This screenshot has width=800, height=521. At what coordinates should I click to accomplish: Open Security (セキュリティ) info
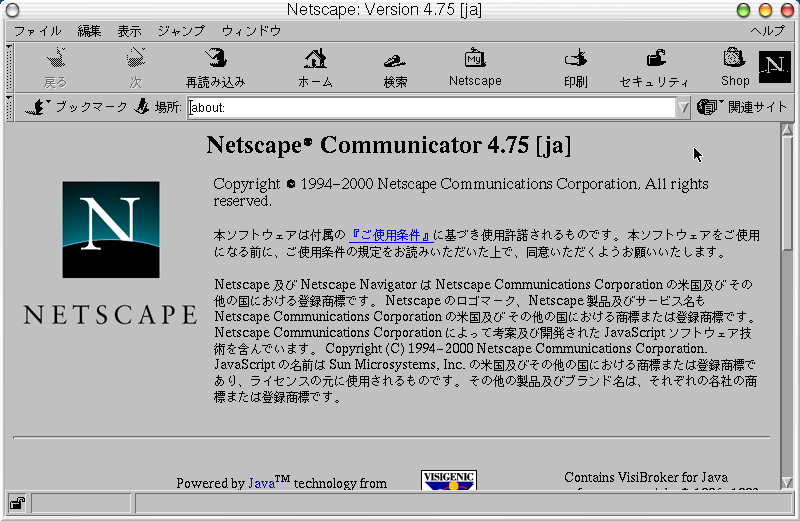[x=655, y=68]
